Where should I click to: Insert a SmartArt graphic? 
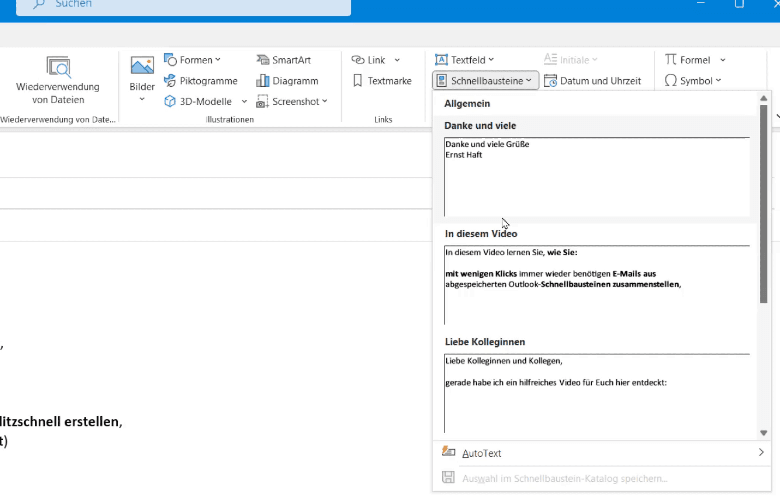point(284,60)
